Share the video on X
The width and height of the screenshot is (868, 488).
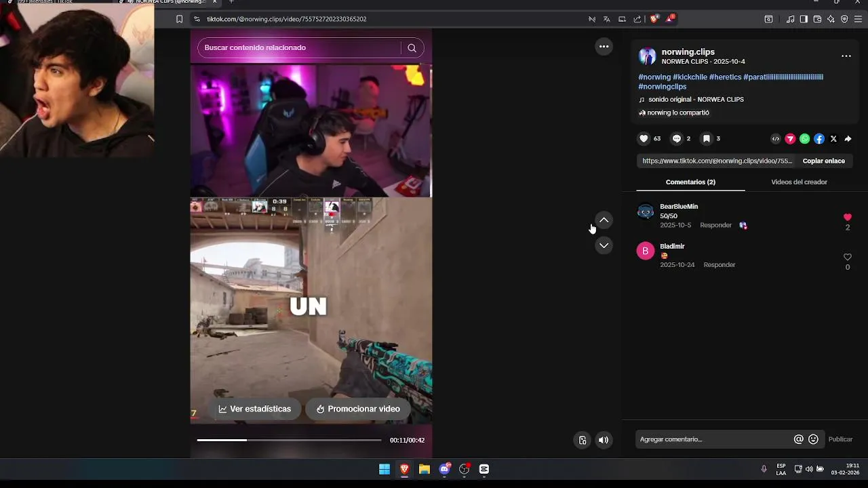coord(833,139)
